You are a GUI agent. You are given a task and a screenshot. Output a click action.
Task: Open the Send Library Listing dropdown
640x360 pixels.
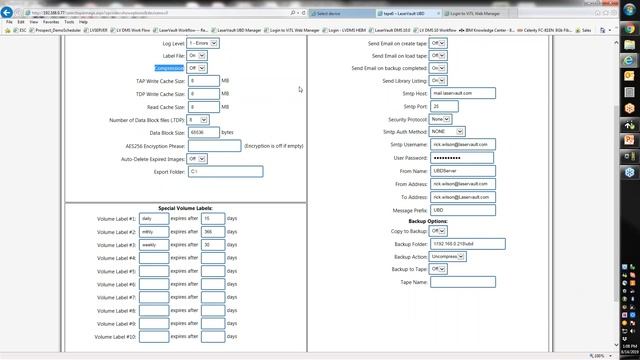pos(438,80)
